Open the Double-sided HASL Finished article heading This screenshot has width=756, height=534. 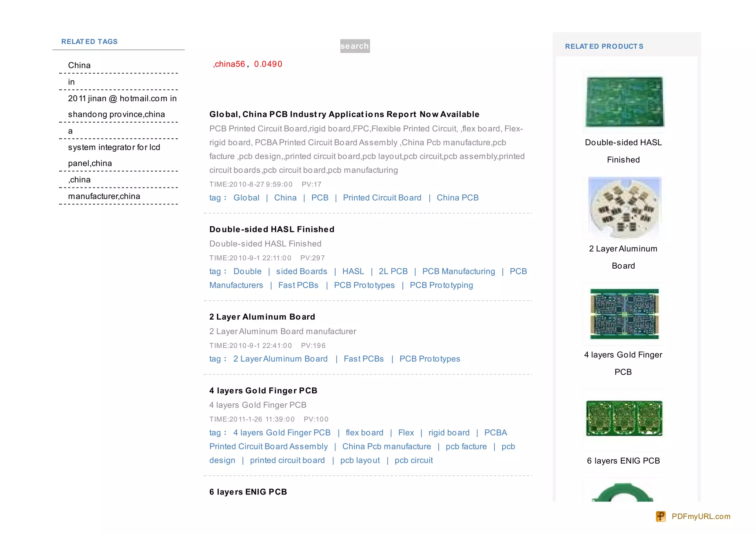point(272,230)
